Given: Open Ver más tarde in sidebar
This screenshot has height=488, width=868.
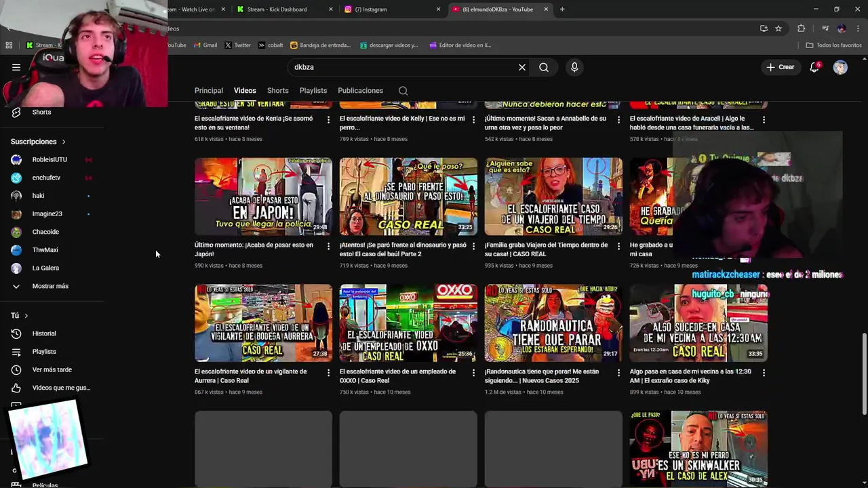Looking at the screenshot, I should pyautogui.click(x=52, y=370).
